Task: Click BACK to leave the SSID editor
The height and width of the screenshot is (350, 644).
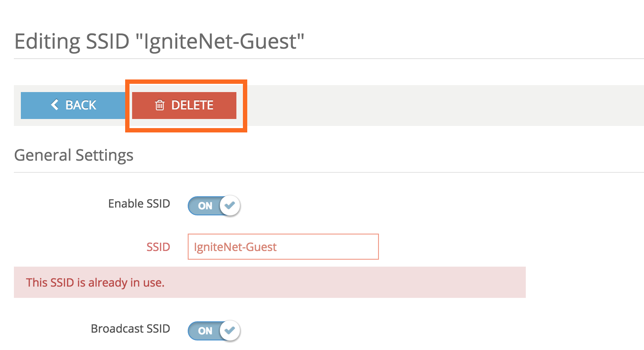Action: pyautogui.click(x=73, y=105)
